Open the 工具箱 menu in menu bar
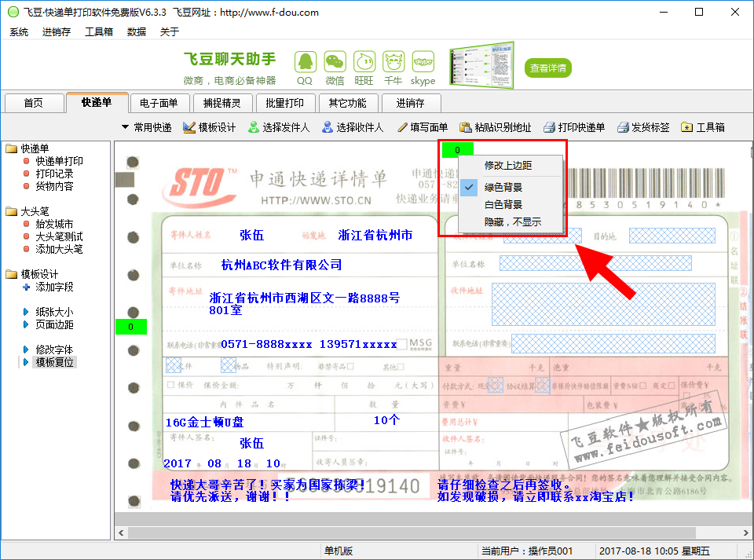The width and height of the screenshot is (754, 560). (x=99, y=32)
